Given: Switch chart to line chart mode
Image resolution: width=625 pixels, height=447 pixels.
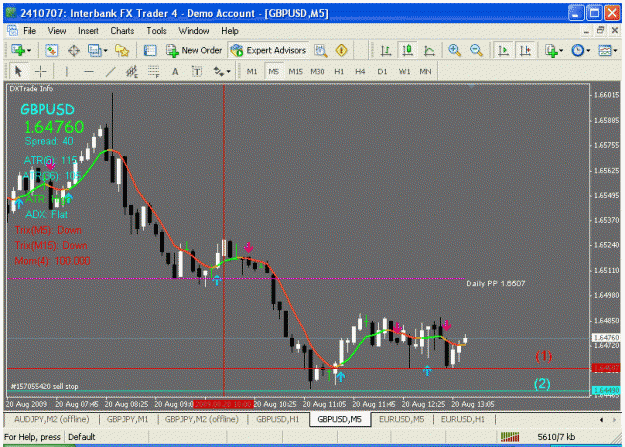Looking at the screenshot, I should point(429,50).
